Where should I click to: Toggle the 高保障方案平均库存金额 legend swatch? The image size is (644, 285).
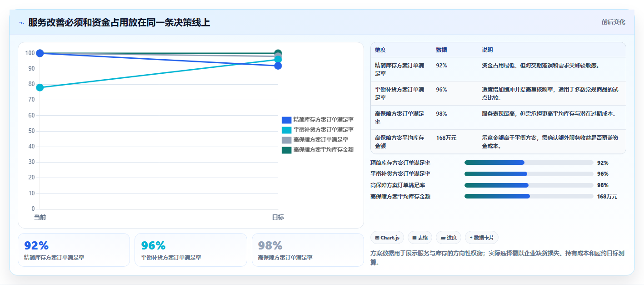[286, 150]
